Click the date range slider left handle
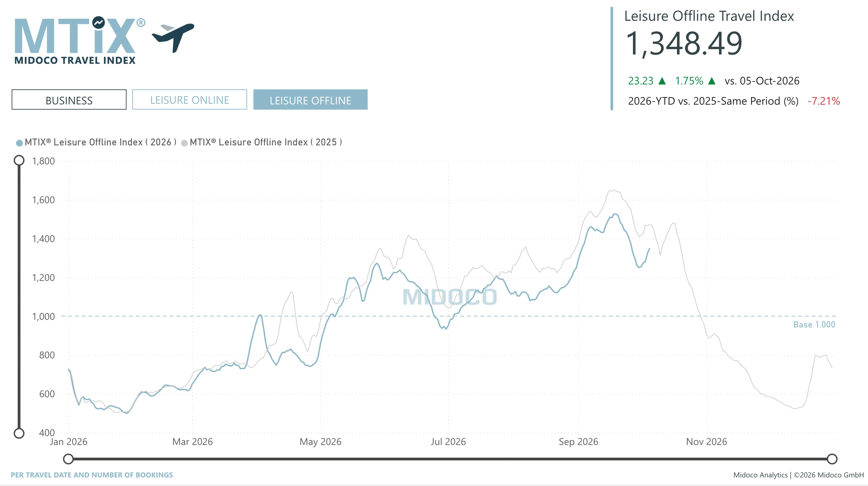The height and width of the screenshot is (486, 868). (68, 459)
